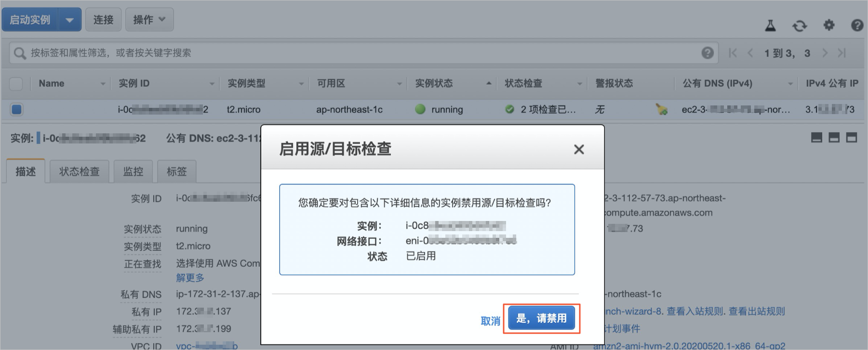Viewport: 868px width, 350px height.
Task: Click the 连接 button
Action: 103,20
